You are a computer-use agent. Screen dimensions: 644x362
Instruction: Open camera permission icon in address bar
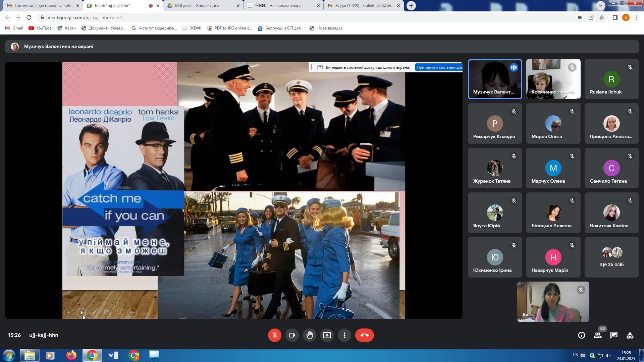pyautogui.click(x=580, y=17)
